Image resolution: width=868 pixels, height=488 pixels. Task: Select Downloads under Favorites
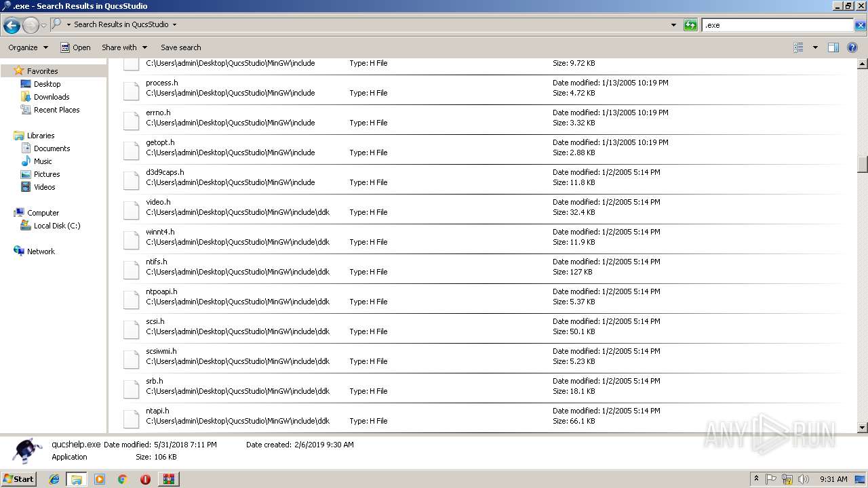(52, 97)
